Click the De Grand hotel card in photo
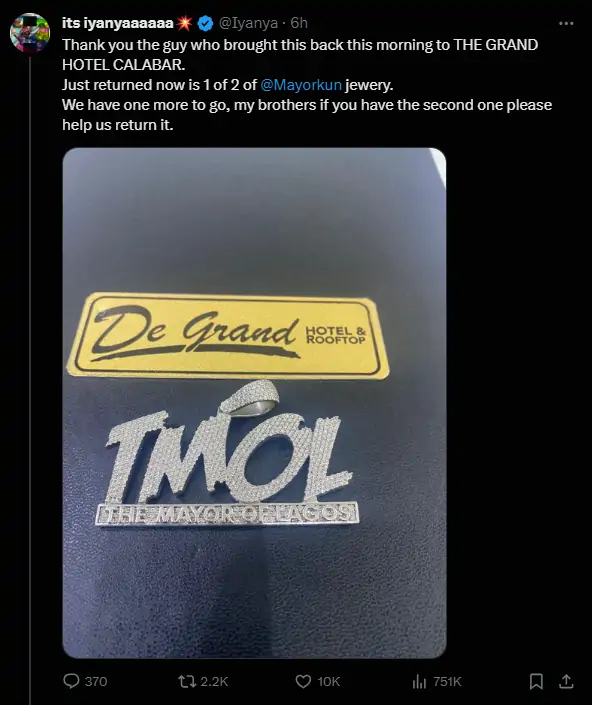The height and width of the screenshot is (705, 592). 227,335
